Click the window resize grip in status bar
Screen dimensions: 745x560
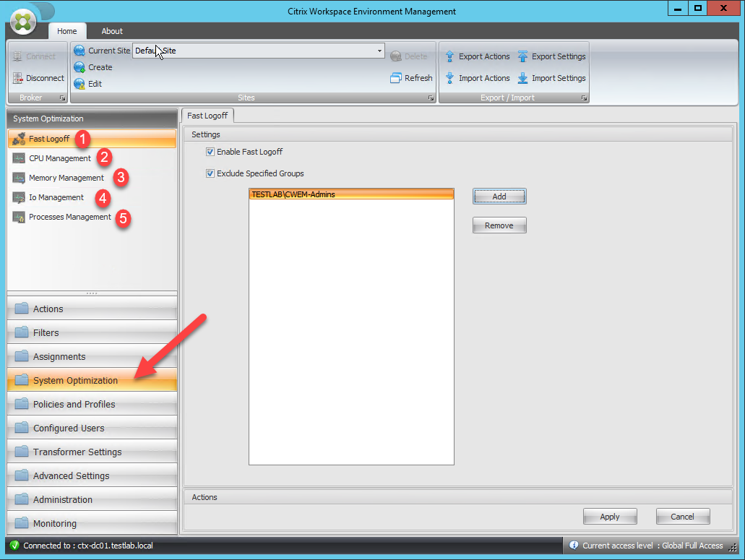(x=733, y=547)
